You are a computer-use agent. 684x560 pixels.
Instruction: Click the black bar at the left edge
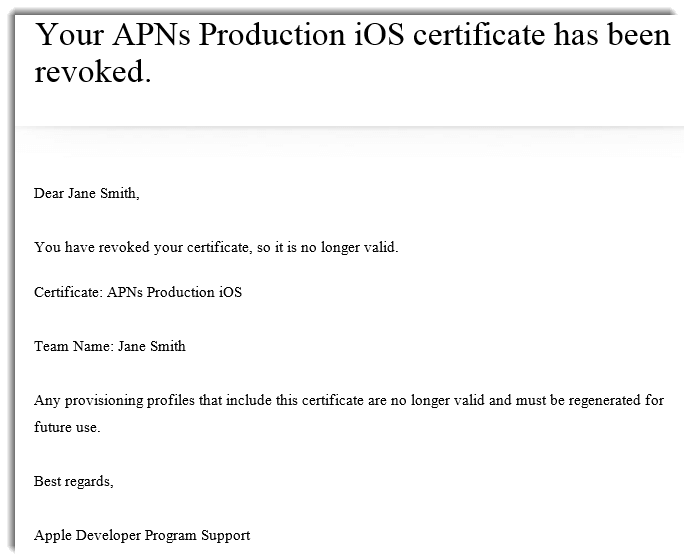7,300
